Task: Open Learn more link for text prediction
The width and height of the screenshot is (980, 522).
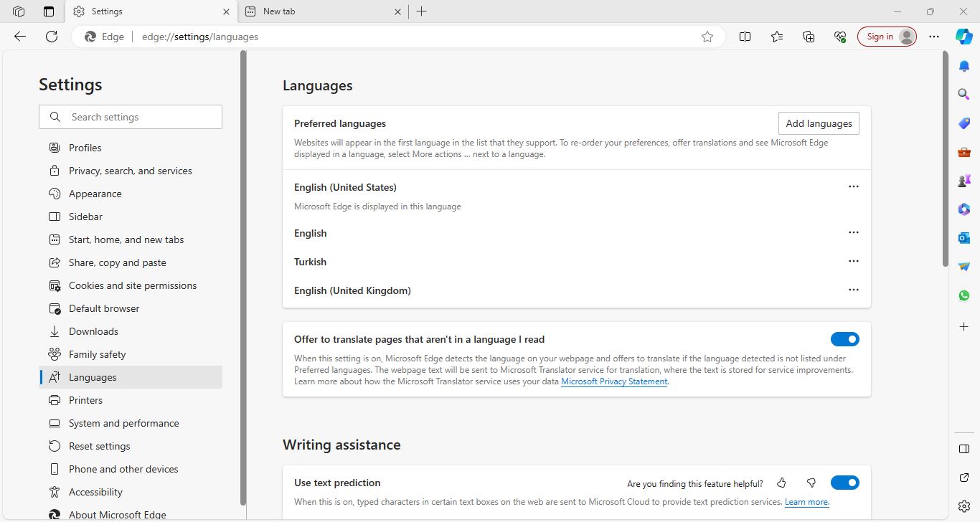Action: point(807,502)
